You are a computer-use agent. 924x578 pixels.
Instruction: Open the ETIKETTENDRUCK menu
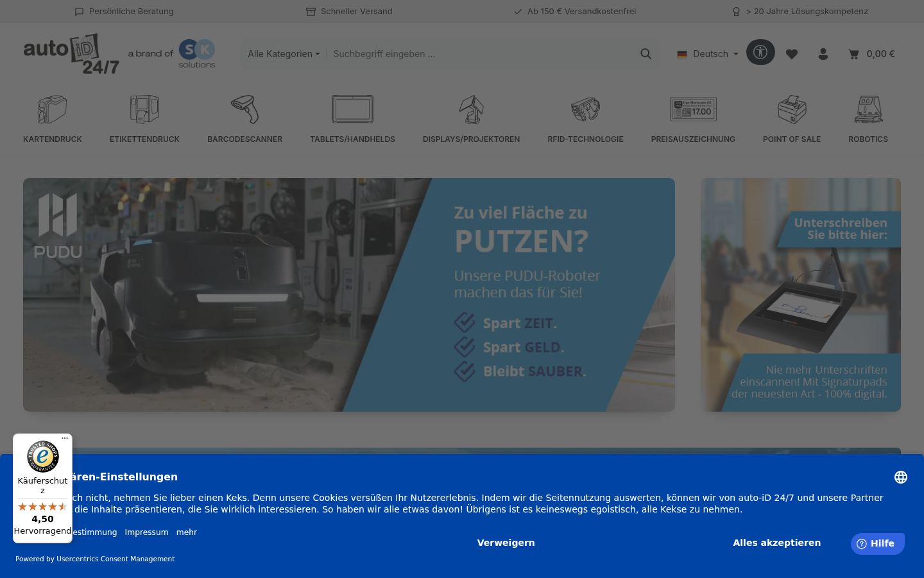point(144,139)
